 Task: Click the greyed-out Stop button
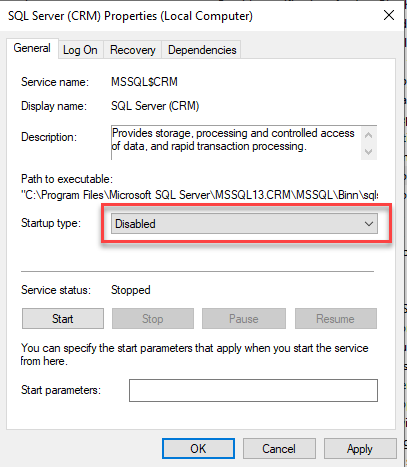click(x=153, y=319)
